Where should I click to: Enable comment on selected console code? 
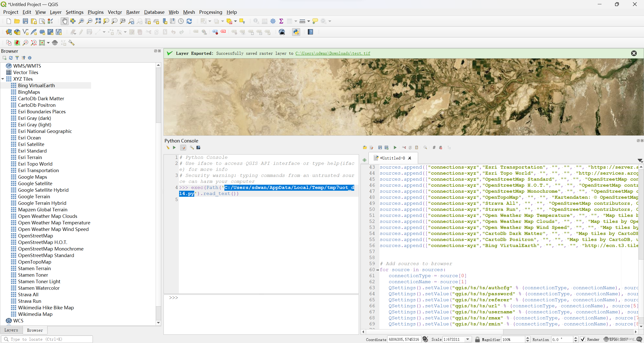click(434, 148)
